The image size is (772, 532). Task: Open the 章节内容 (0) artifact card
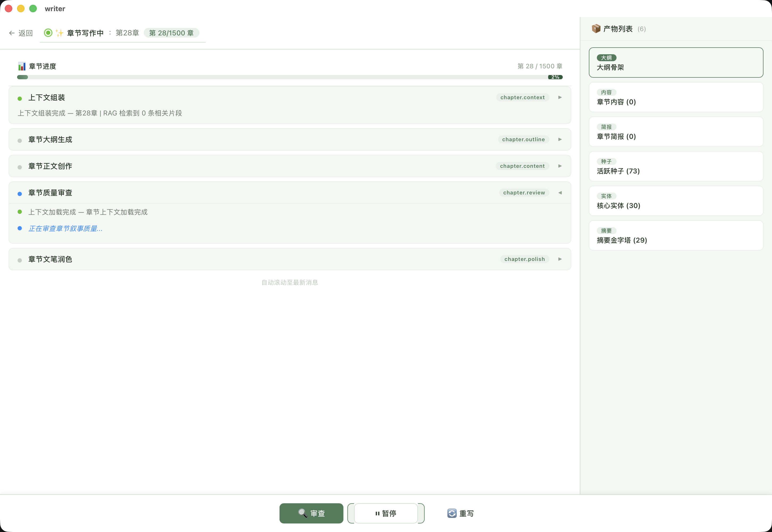(x=676, y=97)
